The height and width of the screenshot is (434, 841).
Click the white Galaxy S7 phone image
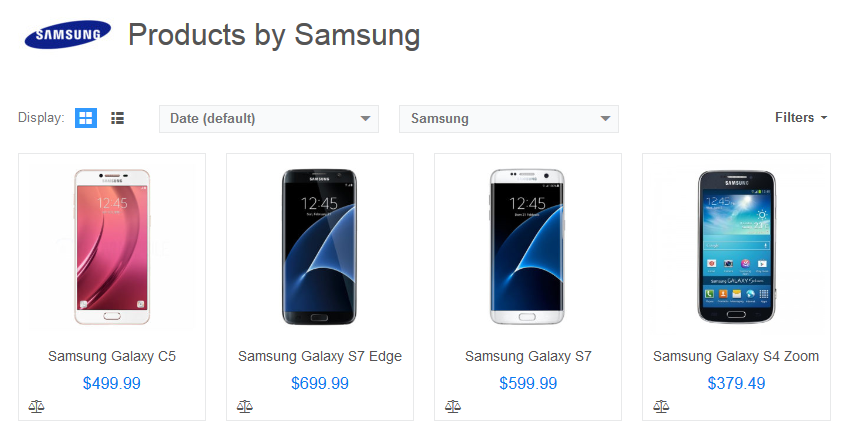coord(528,247)
